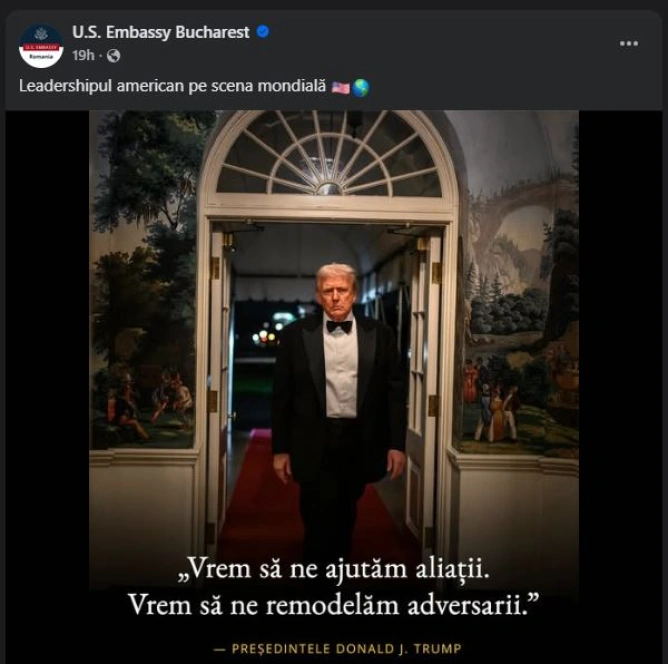Click the blue verified badge

263,33
